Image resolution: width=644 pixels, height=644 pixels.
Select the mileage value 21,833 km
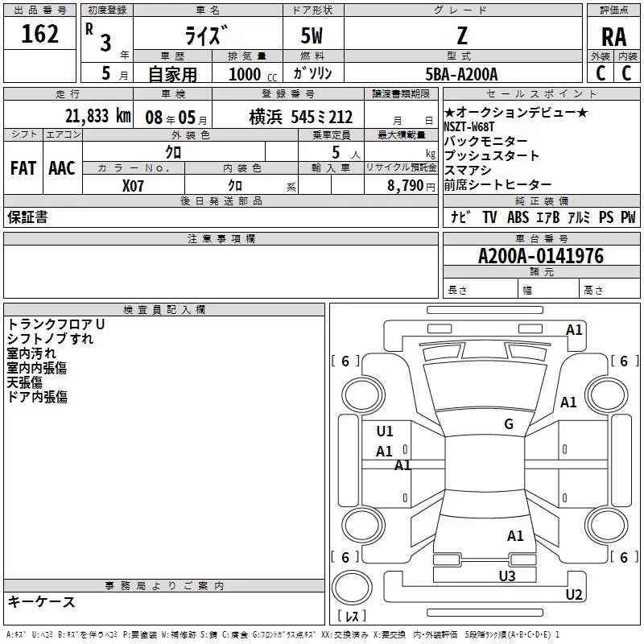coord(97,116)
